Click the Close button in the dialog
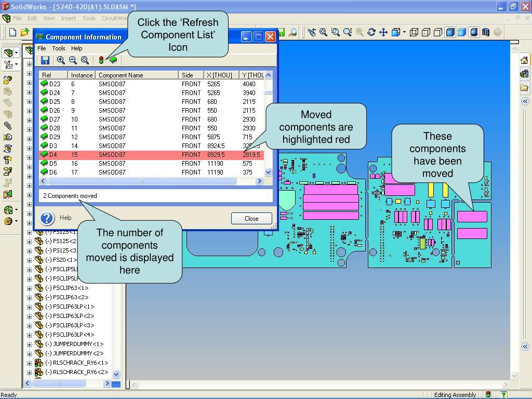 tap(251, 218)
